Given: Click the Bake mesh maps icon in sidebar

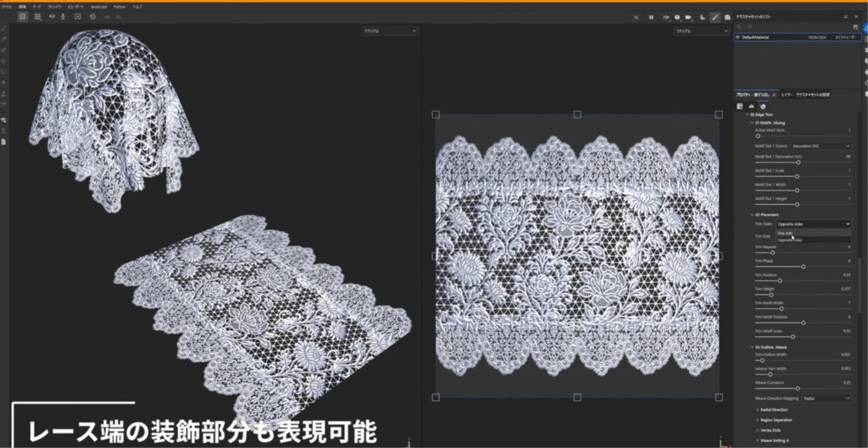Looking at the screenshot, I should tap(4, 120).
